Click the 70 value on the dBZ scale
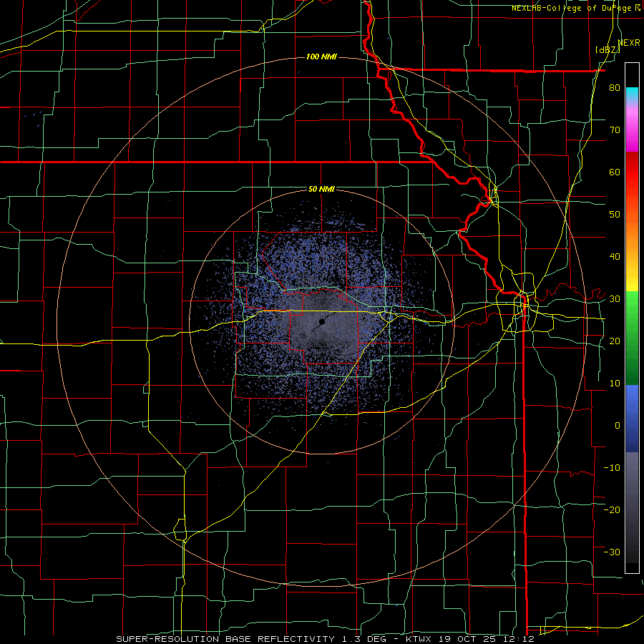The width and height of the screenshot is (644, 644). 615,130
